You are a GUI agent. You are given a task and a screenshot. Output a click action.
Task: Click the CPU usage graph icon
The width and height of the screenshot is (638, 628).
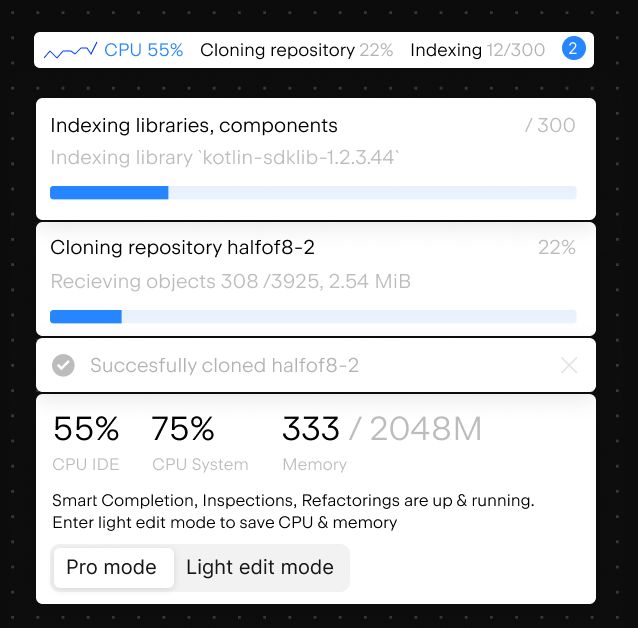point(70,50)
